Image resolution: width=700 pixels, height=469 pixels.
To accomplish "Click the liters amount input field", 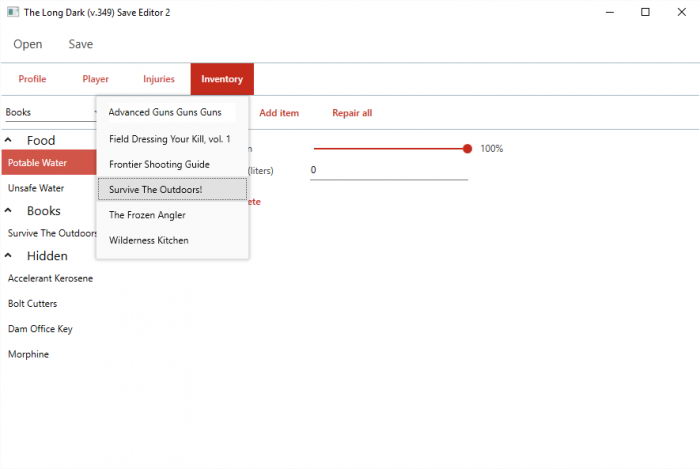I will click(x=389, y=170).
